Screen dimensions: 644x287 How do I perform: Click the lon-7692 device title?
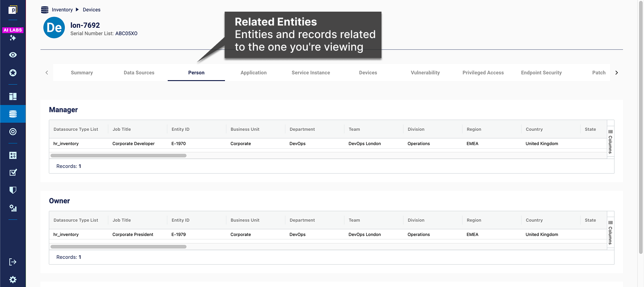coord(85,26)
